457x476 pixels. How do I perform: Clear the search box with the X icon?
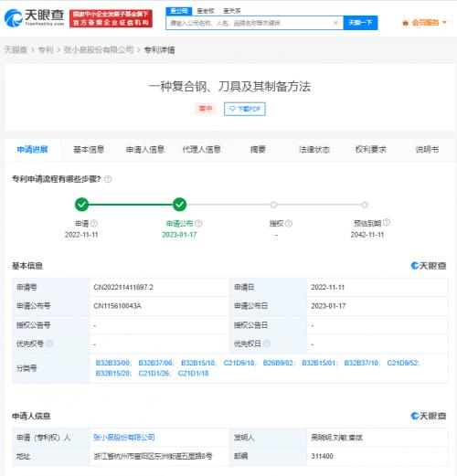click(335, 23)
